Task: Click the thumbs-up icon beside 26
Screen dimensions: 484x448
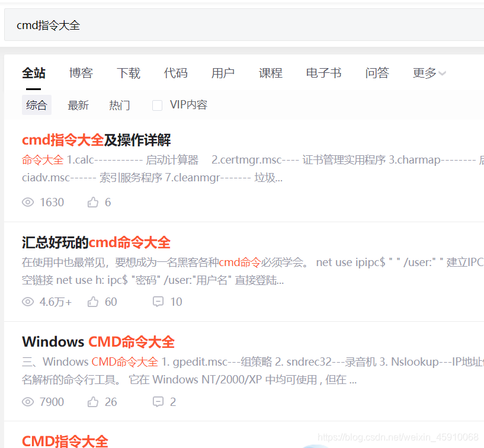Action: point(92,402)
